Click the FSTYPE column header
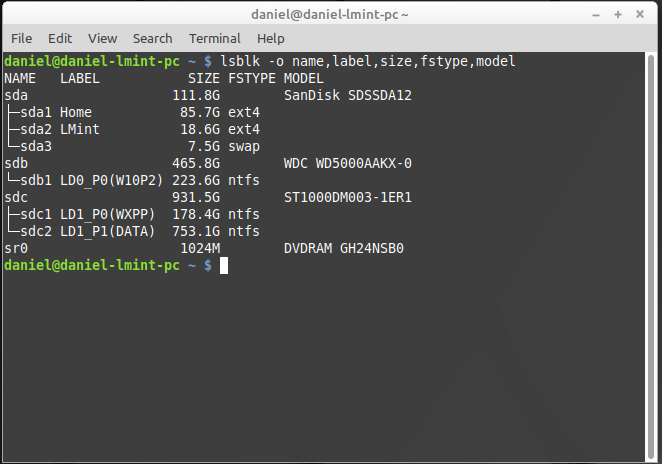The width and height of the screenshot is (662, 464). pyautogui.click(x=252, y=79)
